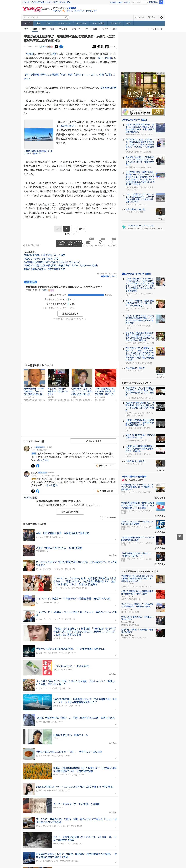The image size is (186, 868).
Task: Click the poll's 194 comment count bubble
Action: point(45,290)
